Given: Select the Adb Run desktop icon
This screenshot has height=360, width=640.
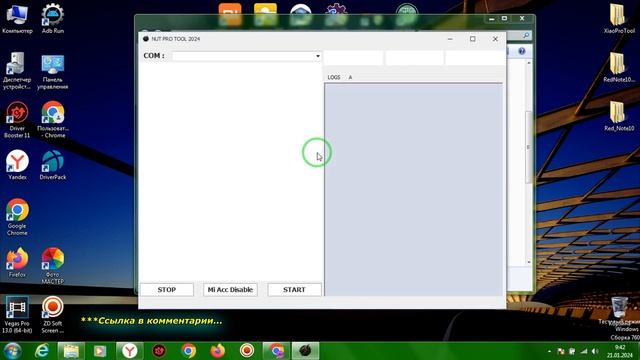Looking at the screenshot, I should (53, 18).
